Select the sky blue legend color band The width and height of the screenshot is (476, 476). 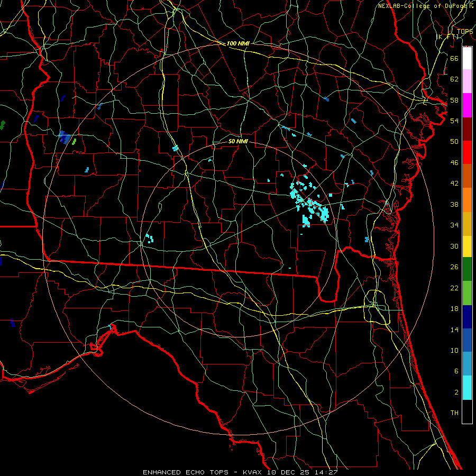click(467, 364)
